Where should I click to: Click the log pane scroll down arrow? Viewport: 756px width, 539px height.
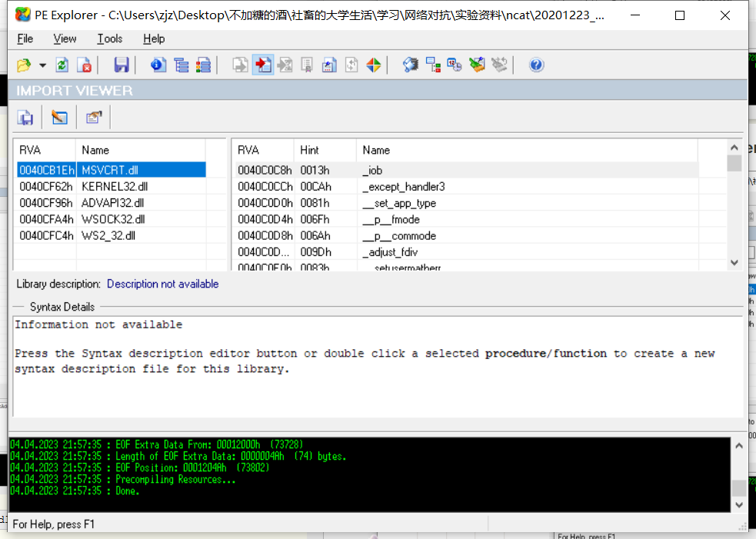(x=739, y=504)
